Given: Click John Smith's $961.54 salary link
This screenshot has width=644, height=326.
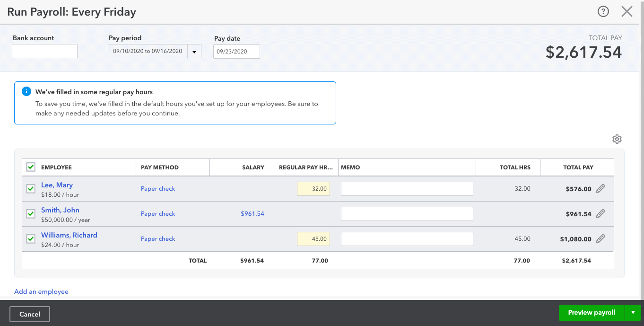Looking at the screenshot, I should click(252, 213).
